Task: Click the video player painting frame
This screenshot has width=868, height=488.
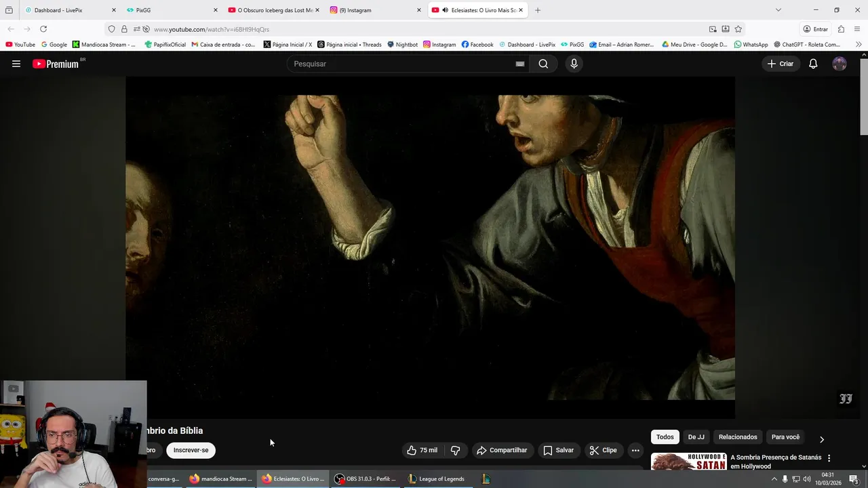Action: [430, 247]
